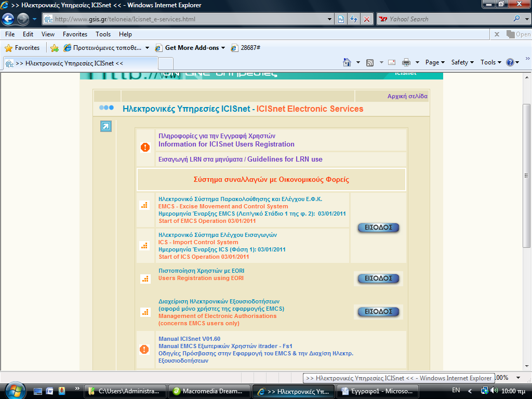
Task: Add page to Favorites bar icon
Action: point(54,48)
